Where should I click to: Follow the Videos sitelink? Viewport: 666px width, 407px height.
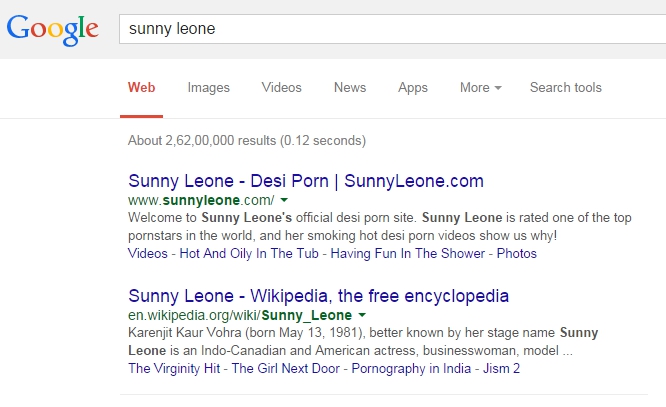(148, 254)
